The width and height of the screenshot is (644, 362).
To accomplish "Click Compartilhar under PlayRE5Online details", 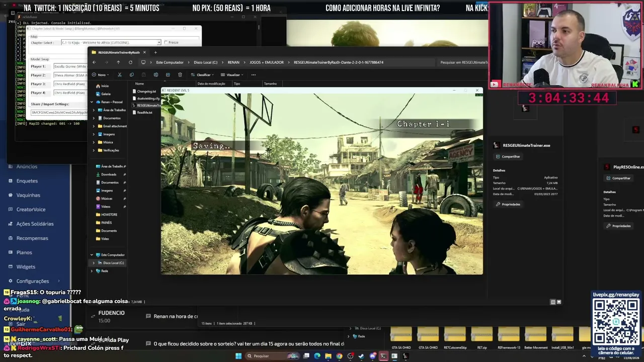I will pyautogui.click(x=618, y=178).
